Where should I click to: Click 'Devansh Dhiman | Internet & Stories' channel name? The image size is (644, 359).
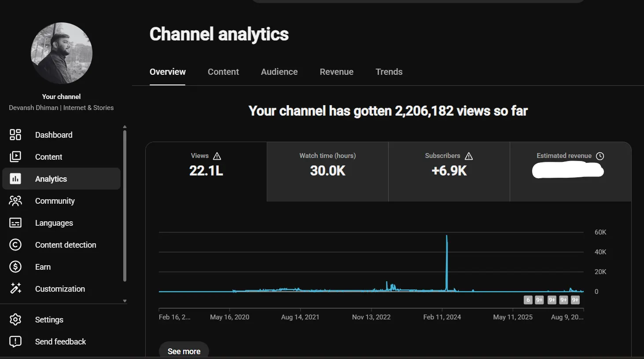[61, 108]
